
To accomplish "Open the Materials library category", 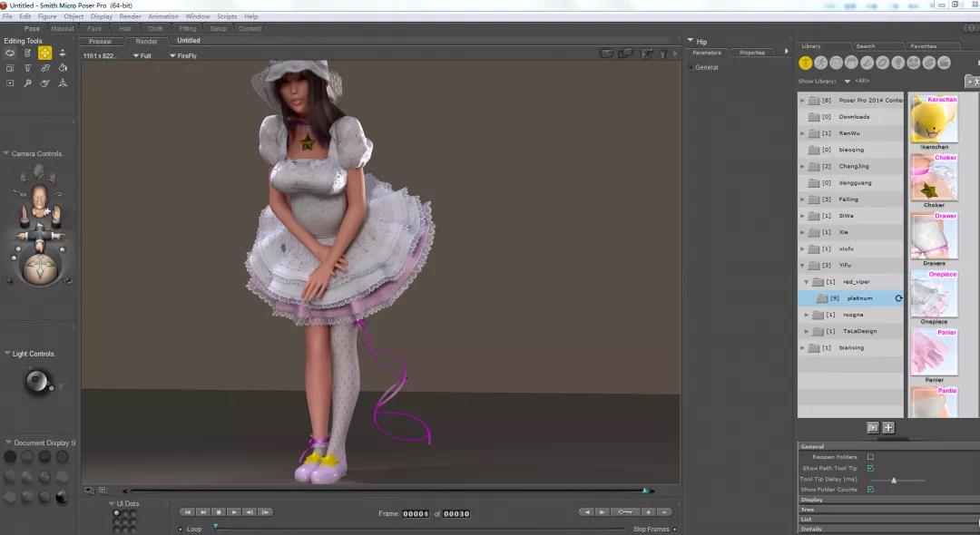I will pyautogui.click(x=929, y=63).
